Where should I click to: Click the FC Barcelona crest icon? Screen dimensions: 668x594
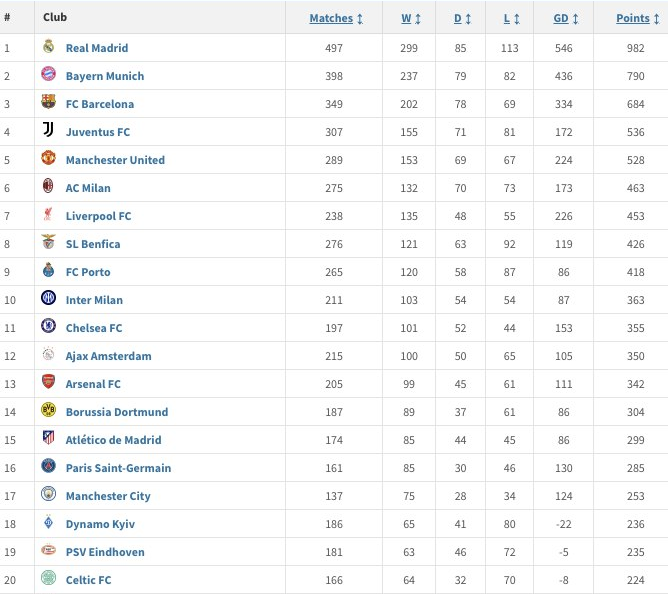pyautogui.click(x=48, y=101)
